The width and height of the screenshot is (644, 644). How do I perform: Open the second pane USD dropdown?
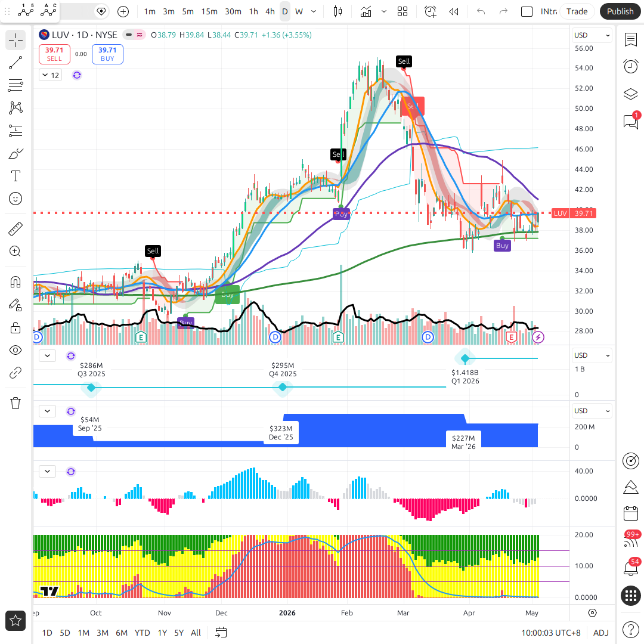click(592, 355)
